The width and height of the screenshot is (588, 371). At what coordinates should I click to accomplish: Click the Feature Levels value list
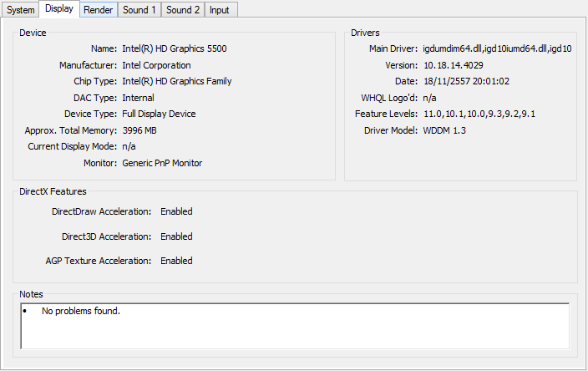click(479, 114)
